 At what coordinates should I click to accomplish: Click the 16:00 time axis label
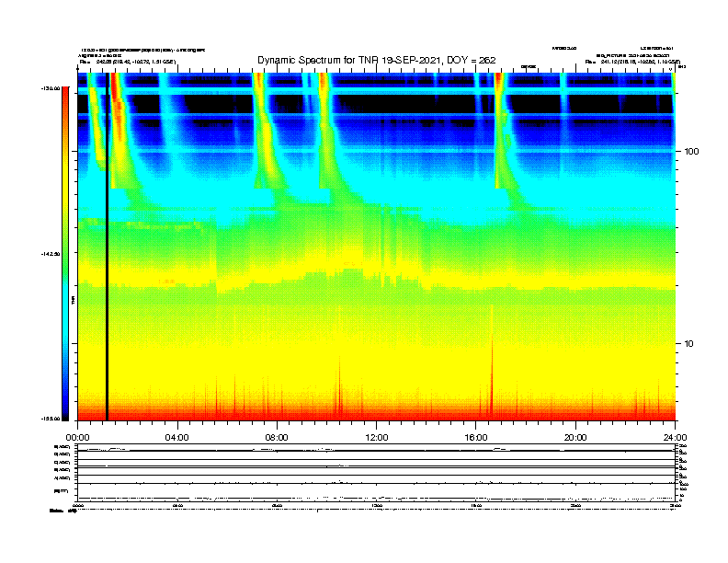476,437
